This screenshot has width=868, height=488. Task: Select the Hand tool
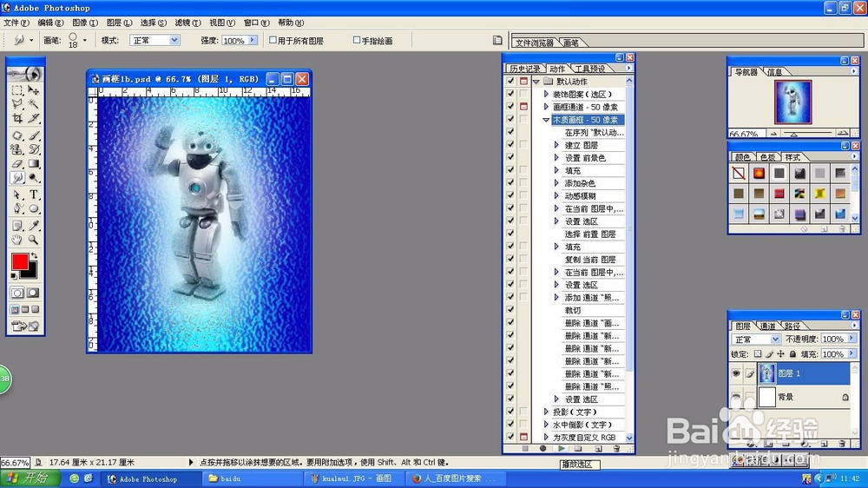pyautogui.click(x=17, y=240)
